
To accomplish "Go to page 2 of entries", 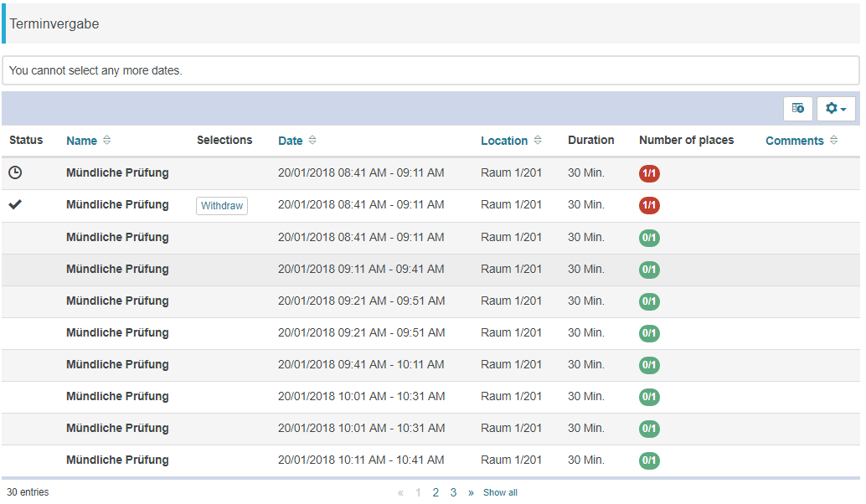I will coord(436,492).
